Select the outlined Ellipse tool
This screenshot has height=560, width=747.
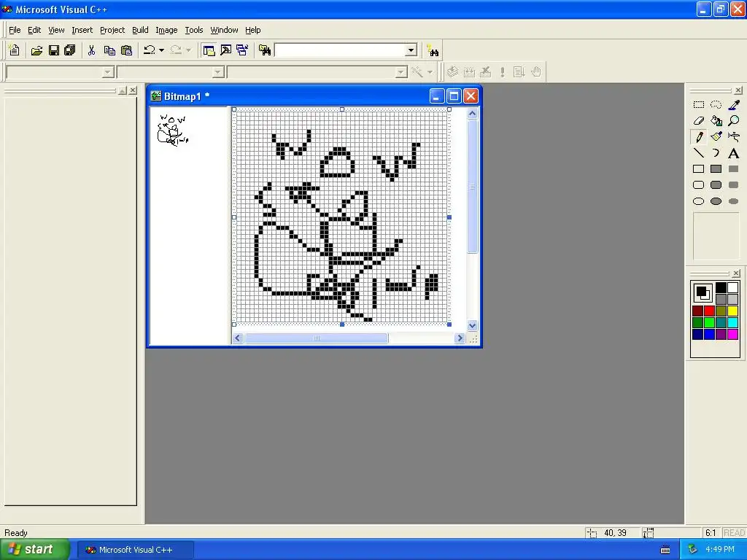coord(698,201)
